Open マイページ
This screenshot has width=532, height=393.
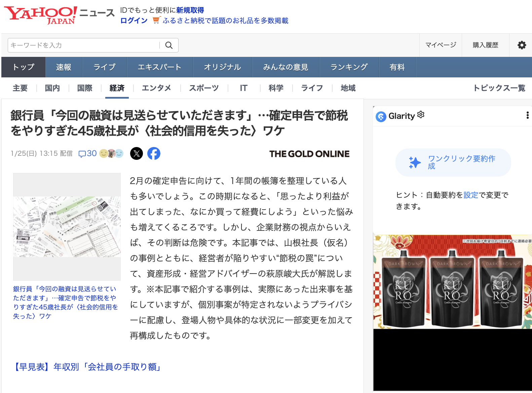click(441, 45)
